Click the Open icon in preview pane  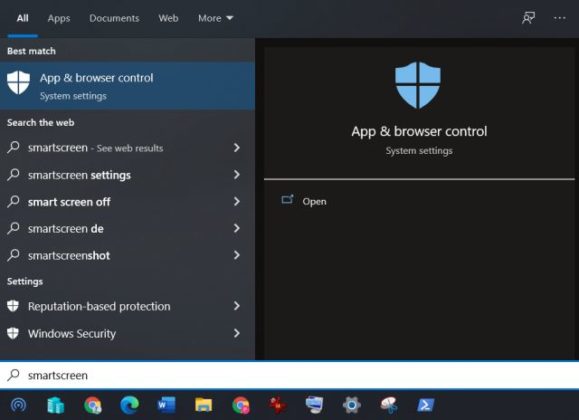point(287,200)
